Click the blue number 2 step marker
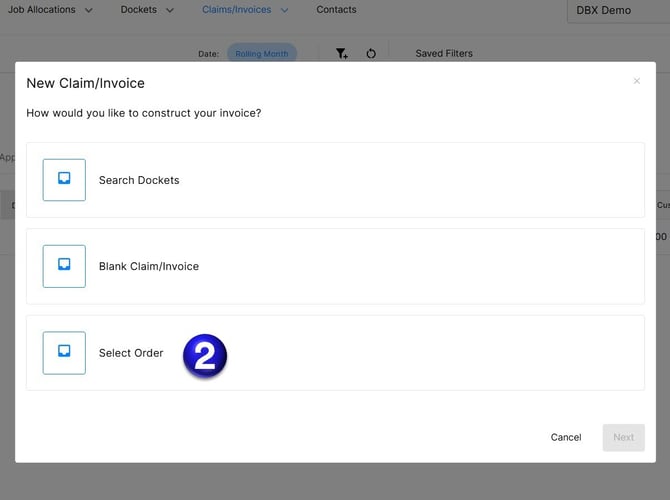 pos(205,356)
